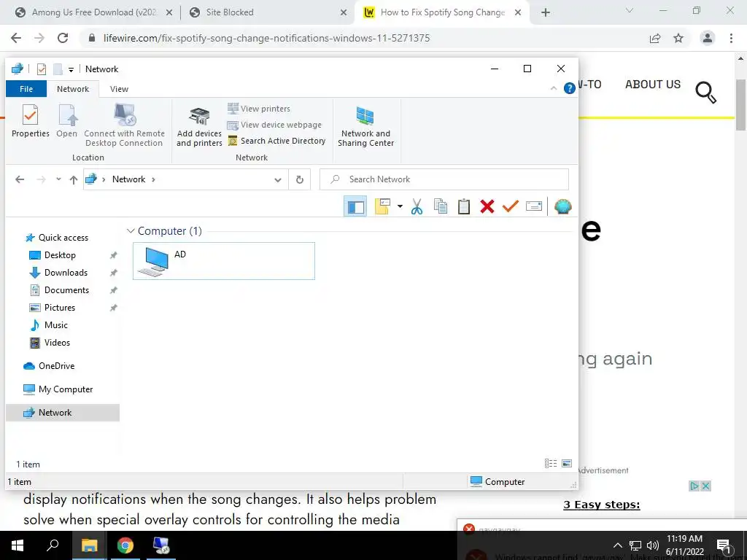The width and height of the screenshot is (747, 560).
Task: Click the Open ribbon icon
Action: [66, 121]
